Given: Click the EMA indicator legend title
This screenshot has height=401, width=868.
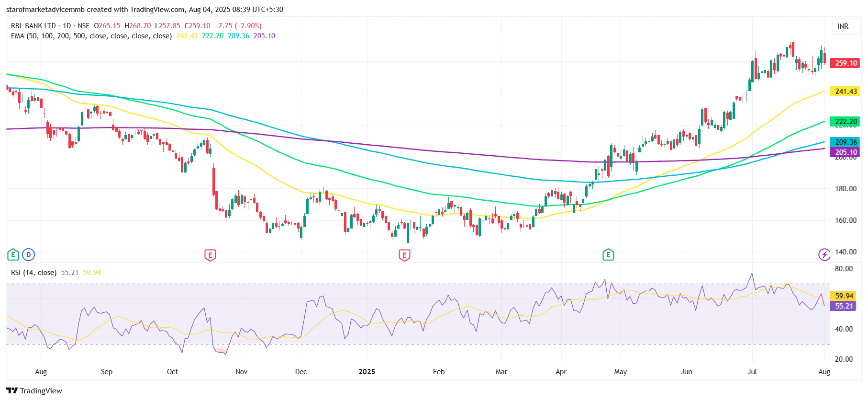Looking at the screenshot, I should pyautogui.click(x=91, y=36).
